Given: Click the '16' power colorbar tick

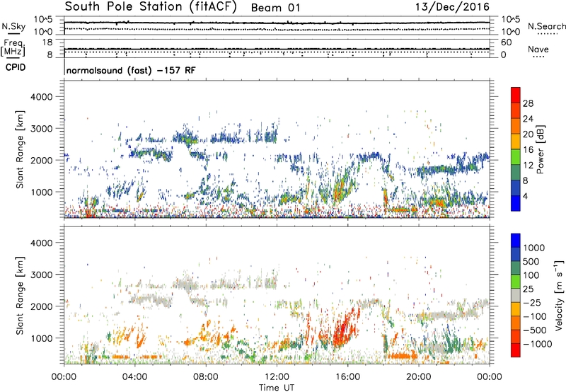Looking at the screenshot, I should click(x=528, y=150).
